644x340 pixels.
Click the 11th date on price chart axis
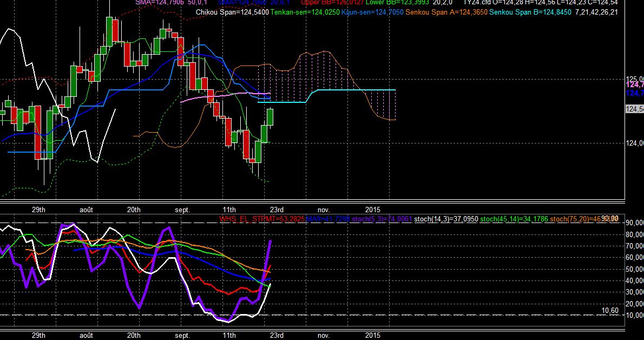pos(229,210)
